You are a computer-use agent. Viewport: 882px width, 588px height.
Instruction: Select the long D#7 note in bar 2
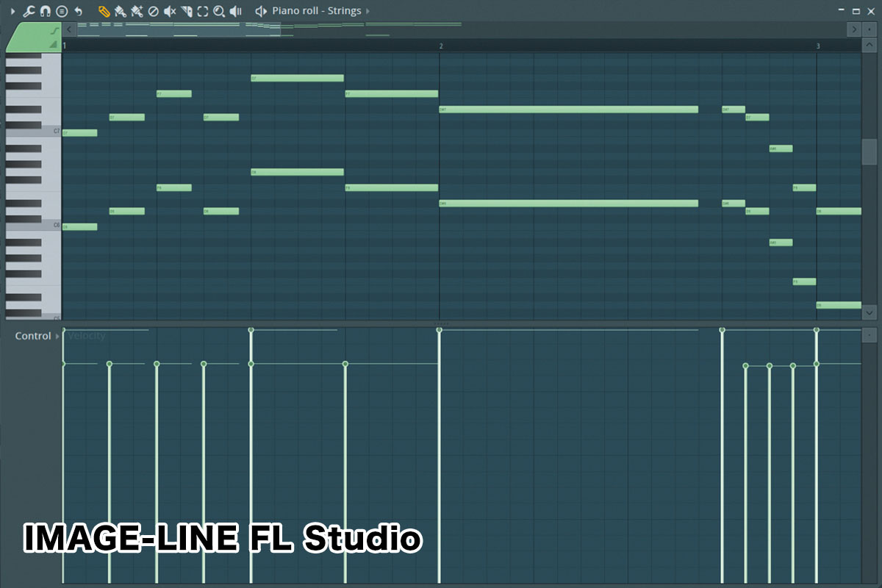pos(569,110)
